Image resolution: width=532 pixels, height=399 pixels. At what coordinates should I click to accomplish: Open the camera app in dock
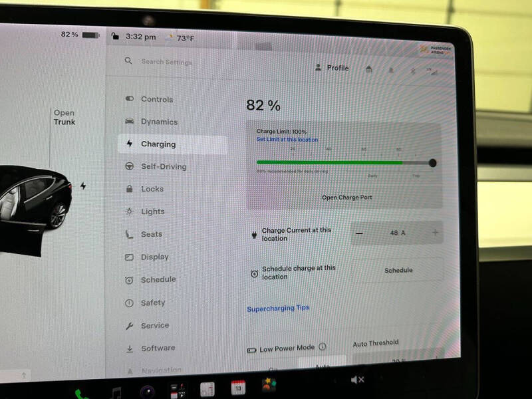click(147, 392)
